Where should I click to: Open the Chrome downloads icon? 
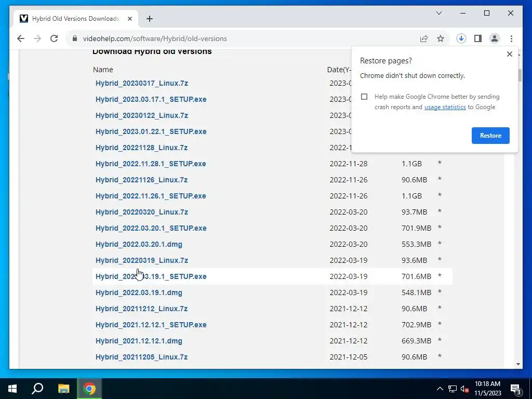point(461,38)
